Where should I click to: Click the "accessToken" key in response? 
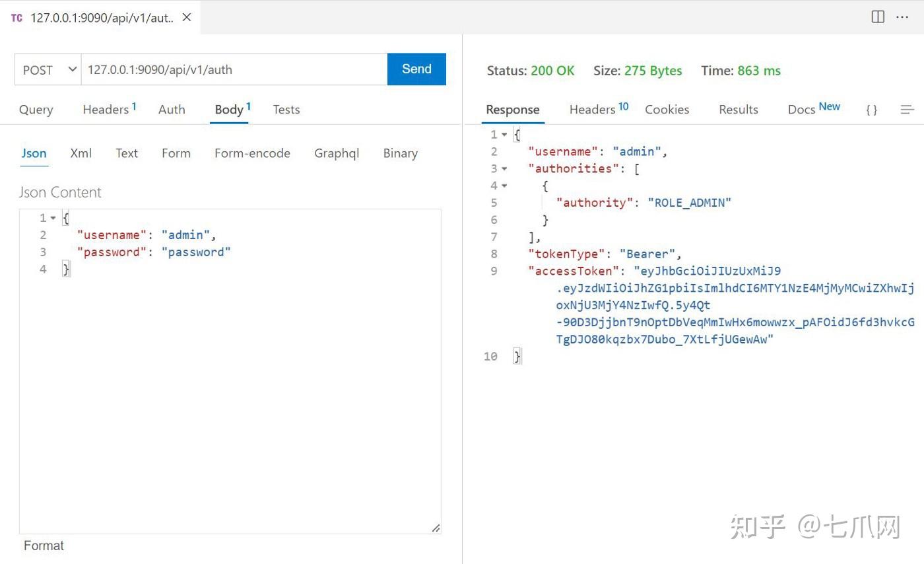coord(574,271)
